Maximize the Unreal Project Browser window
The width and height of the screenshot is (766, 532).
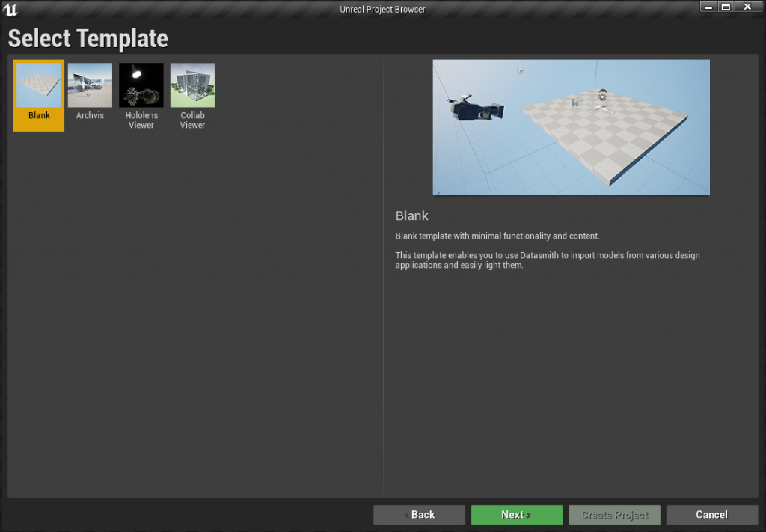click(x=726, y=7)
